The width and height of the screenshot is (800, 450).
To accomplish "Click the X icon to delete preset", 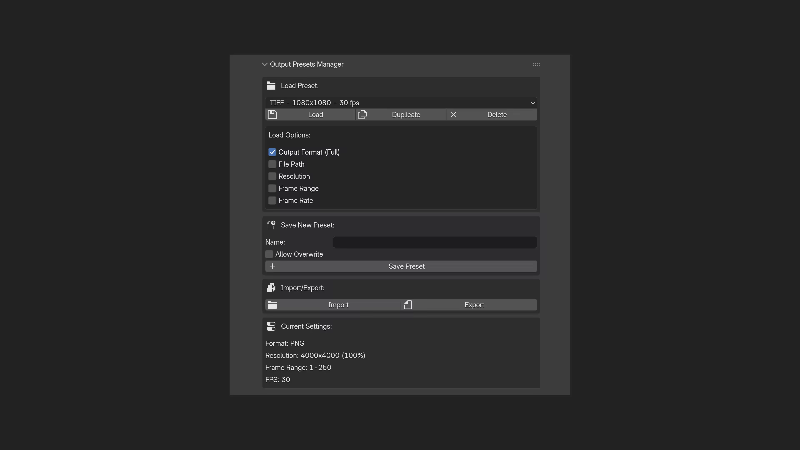I will click(453, 115).
